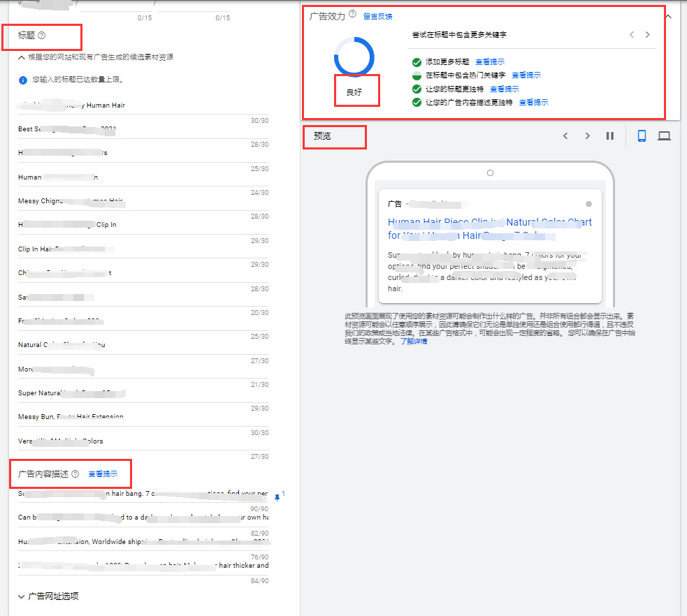Click the pin icon on the first description

coord(277,497)
